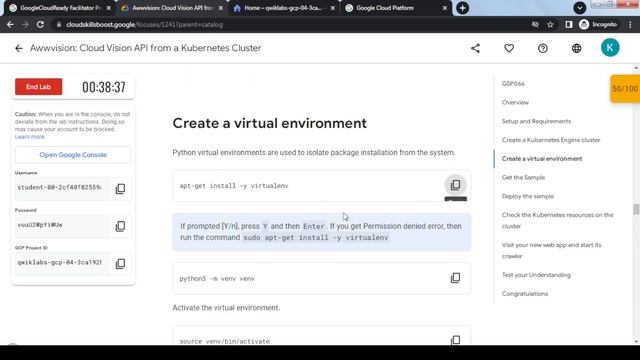This screenshot has width=640, height=360.
Task: Close the Google Cloud Platform tab
Action: coord(445,8)
